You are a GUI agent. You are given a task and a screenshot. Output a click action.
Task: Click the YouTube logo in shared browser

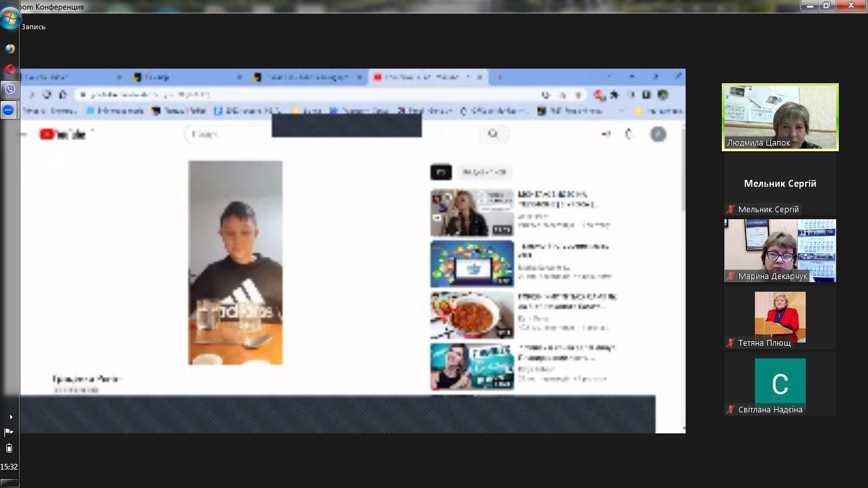click(63, 134)
